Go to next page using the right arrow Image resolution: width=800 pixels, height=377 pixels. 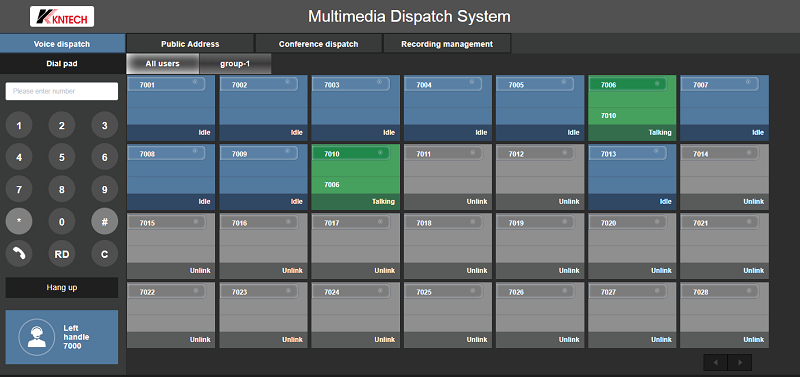click(x=740, y=363)
